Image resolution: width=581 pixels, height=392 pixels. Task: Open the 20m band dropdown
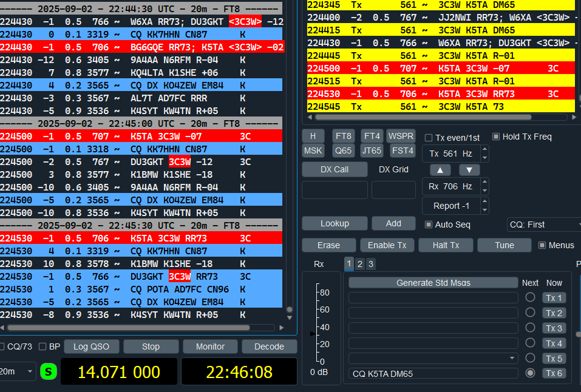pyautogui.click(x=17, y=371)
